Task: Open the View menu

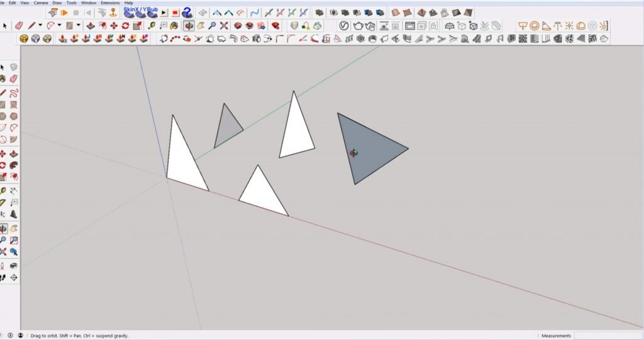Action: 25,3
